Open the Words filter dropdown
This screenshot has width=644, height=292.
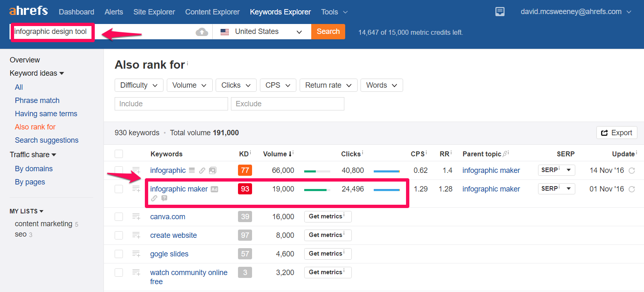tap(382, 85)
